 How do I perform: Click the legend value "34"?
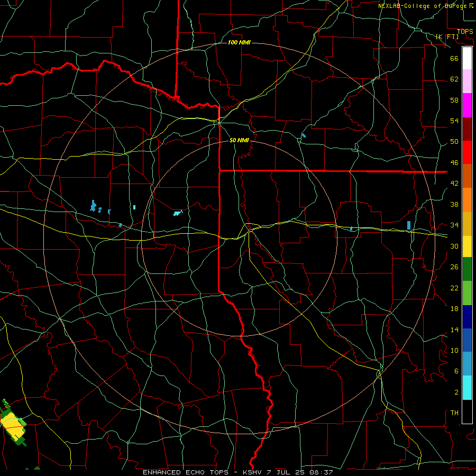pyautogui.click(x=454, y=225)
